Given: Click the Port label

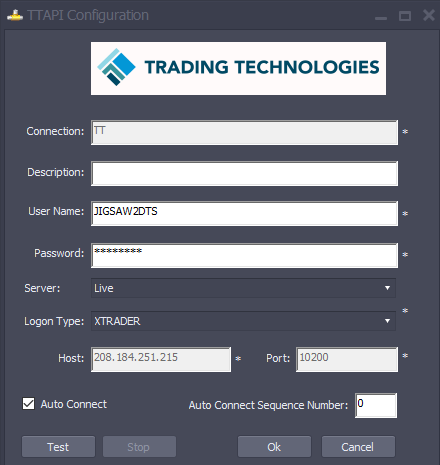Looking at the screenshot, I should tap(278, 358).
